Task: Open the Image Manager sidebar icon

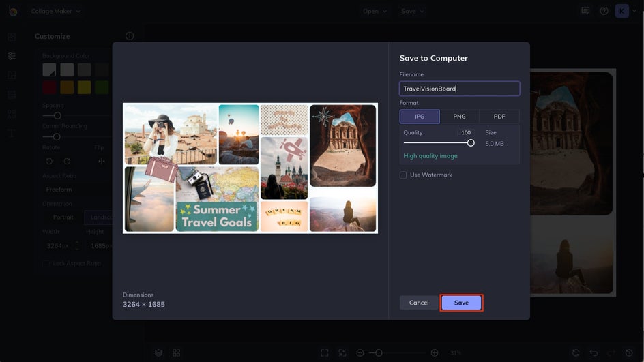Action: coord(12,37)
